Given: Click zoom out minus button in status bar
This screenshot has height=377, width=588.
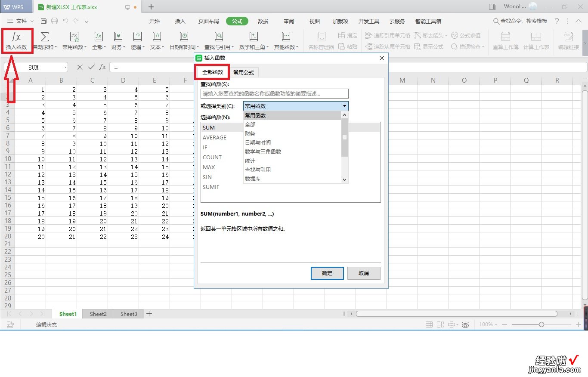Looking at the screenshot, I should [504, 324].
